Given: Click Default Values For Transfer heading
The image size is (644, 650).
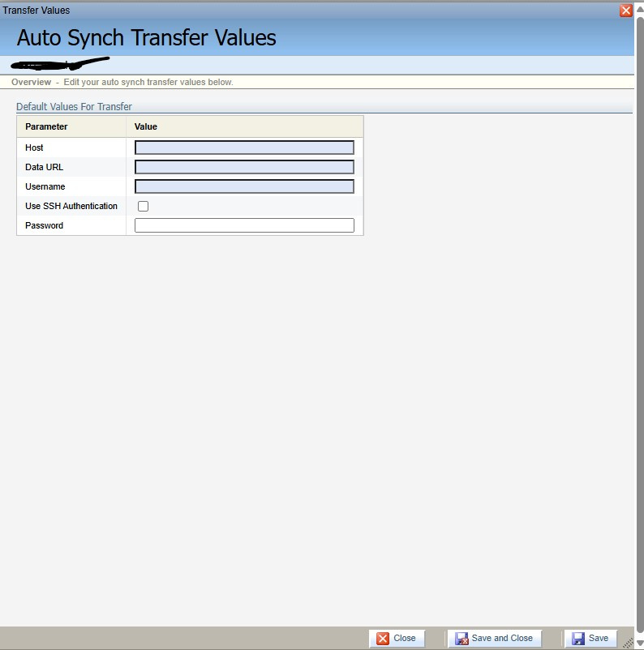Looking at the screenshot, I should click(74, 106).
